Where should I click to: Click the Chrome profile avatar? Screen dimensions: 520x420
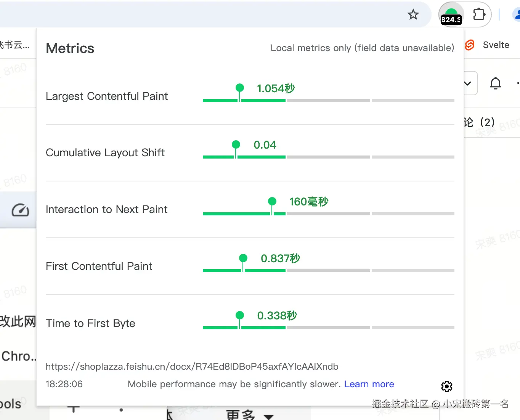(x=517, y=15)
